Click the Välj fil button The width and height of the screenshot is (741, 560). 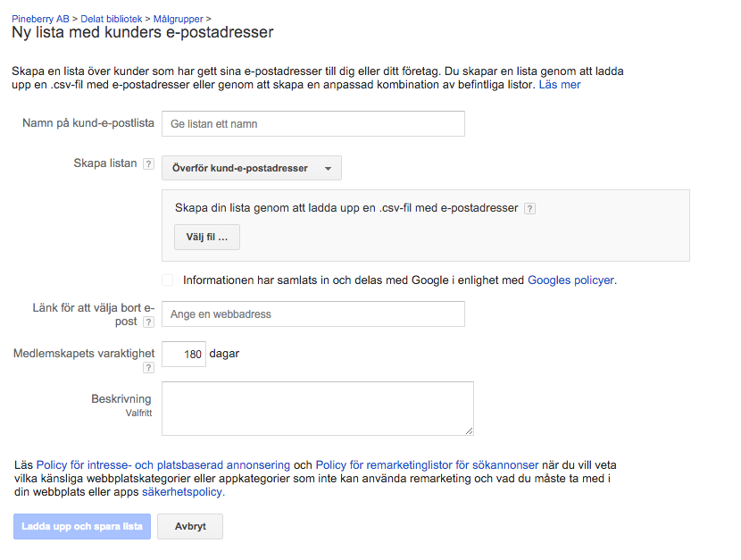tap(207, 238)
